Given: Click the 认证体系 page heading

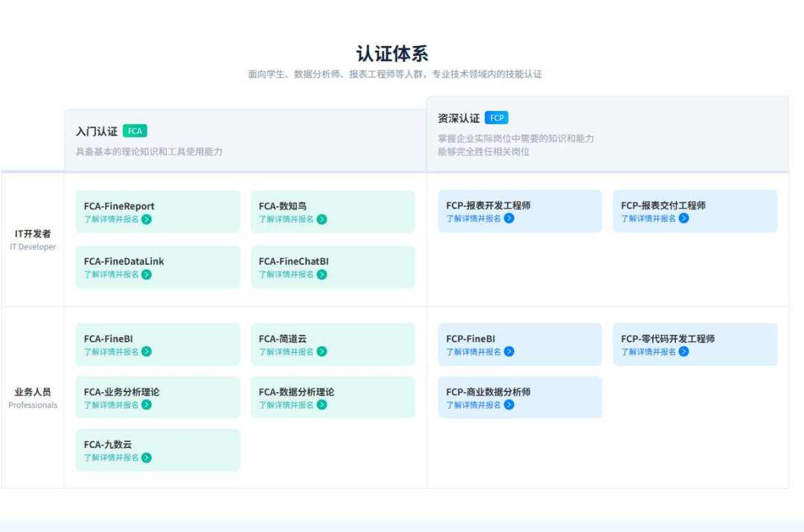Looking at the screenshot, I should pos(392,54).
